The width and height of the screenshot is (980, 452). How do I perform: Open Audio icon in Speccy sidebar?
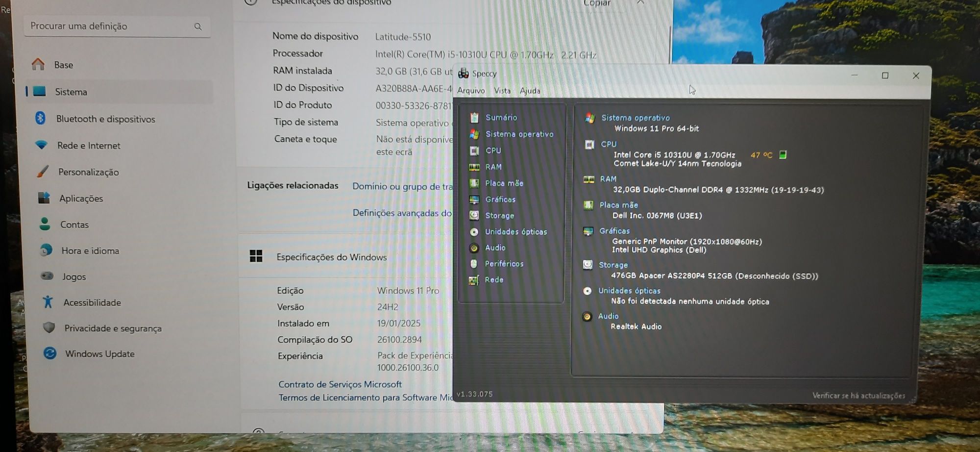(474, 248)
